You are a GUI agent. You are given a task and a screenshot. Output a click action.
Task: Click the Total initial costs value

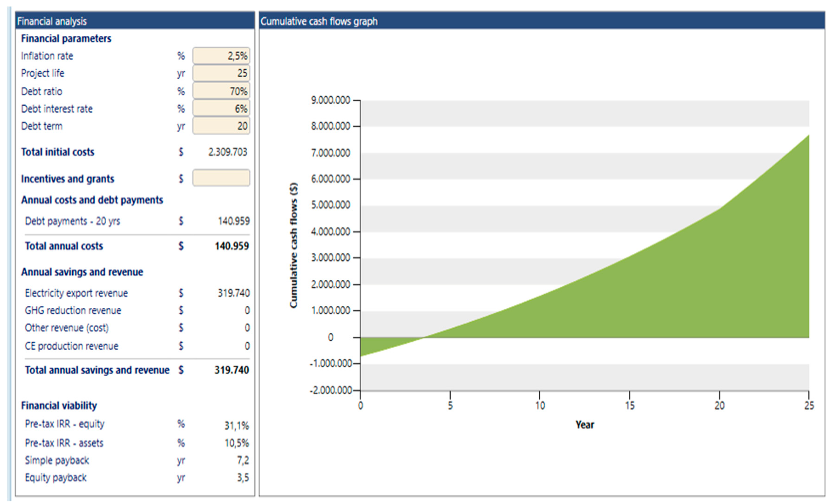228,152
